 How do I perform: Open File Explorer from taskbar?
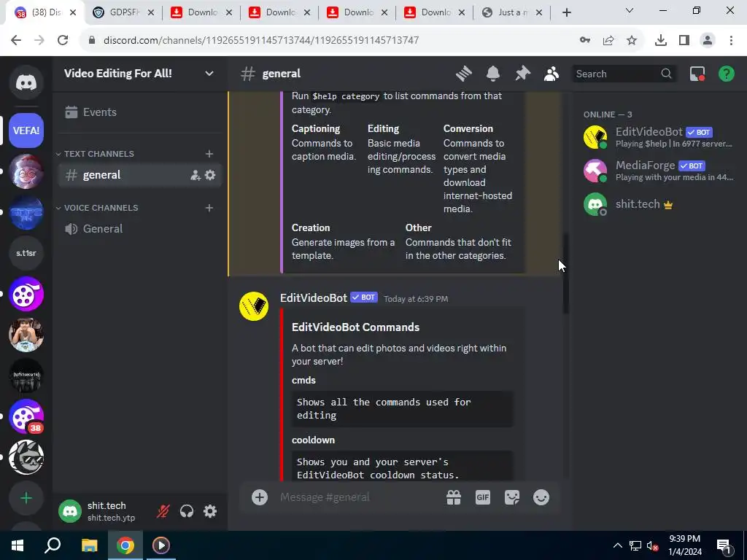[x=89, y=545]
